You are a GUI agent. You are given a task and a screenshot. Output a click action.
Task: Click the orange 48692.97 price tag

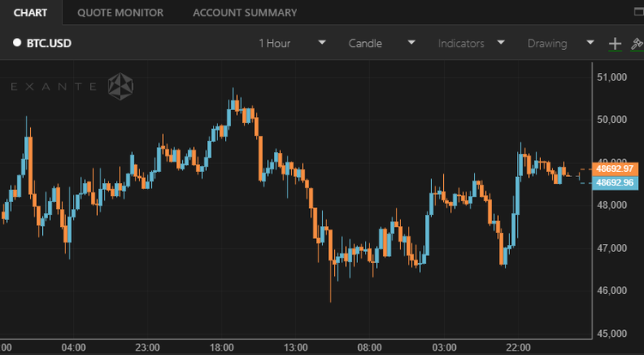tap(615, 168)
